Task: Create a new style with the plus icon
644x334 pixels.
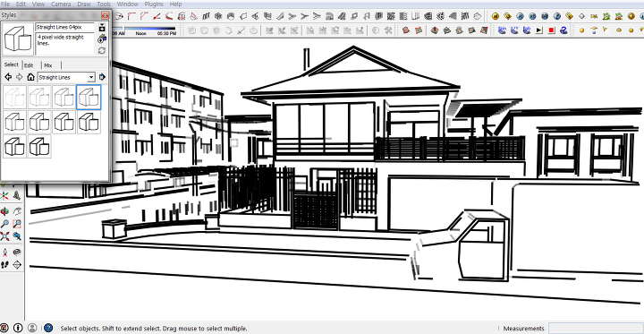Action: [102, 39]
